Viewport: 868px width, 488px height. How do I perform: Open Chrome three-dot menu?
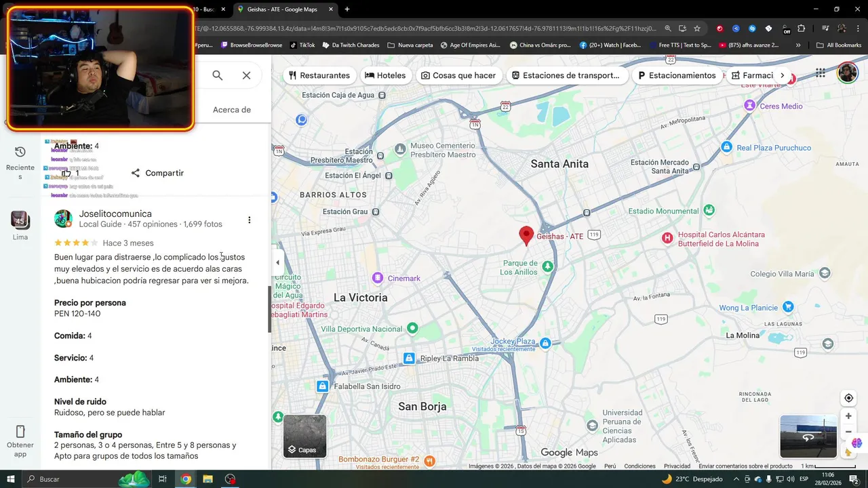[857, 28]
